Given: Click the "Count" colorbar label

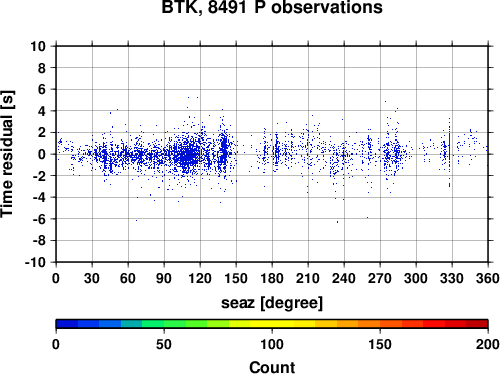Looking at the screenshot, I should coord(272,367).
